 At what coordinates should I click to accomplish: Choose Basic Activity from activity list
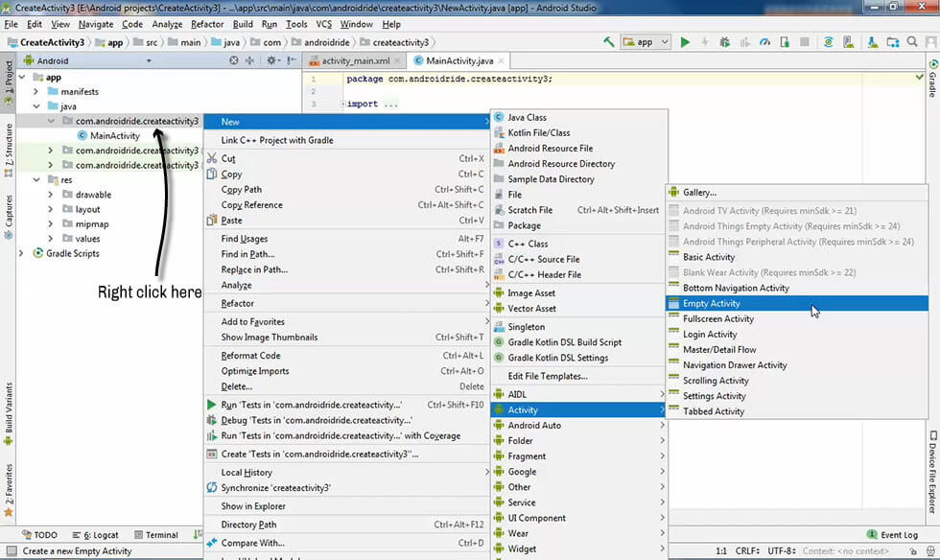pos(797,257)
